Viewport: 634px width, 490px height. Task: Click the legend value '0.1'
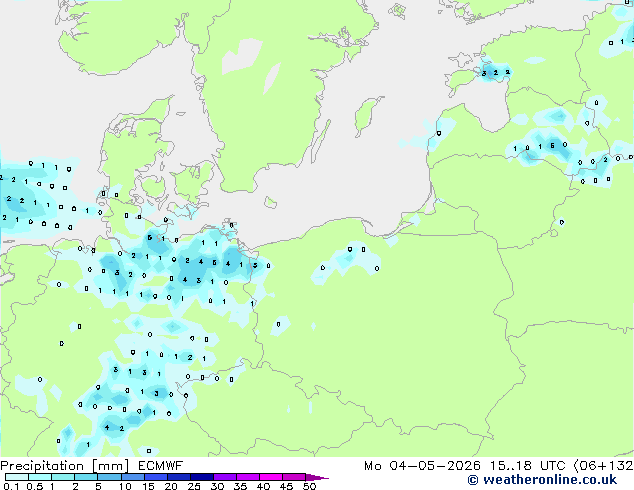point(11,486)
